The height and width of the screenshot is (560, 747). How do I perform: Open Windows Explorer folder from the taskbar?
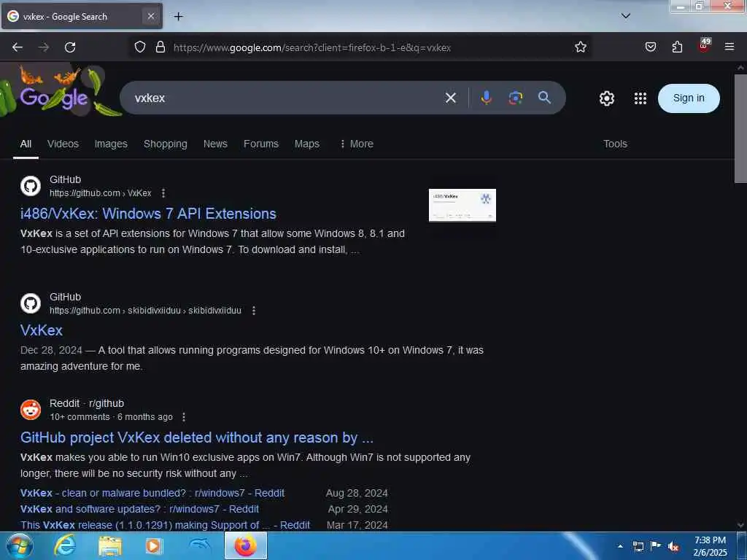coord(110,546)
